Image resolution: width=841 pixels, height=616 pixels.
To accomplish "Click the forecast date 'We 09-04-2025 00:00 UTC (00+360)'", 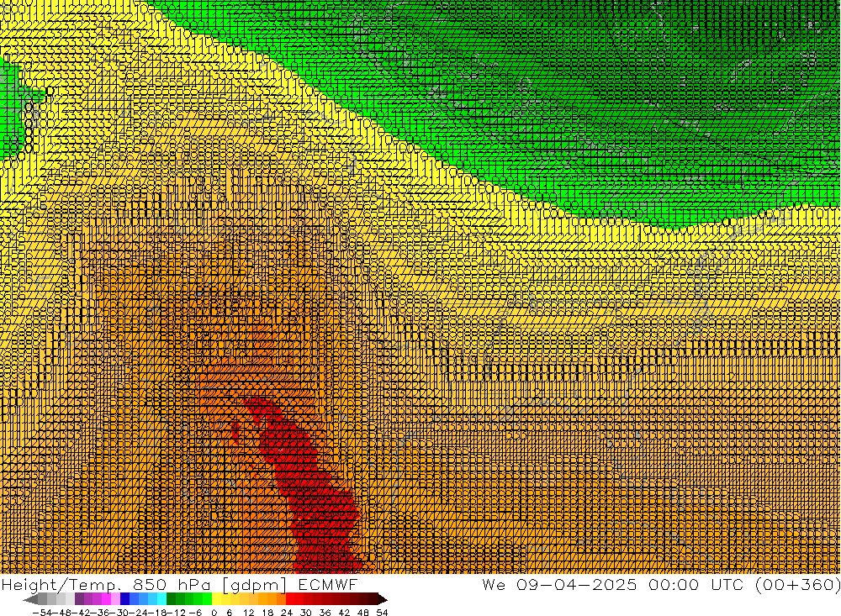I will pos(661,584).
